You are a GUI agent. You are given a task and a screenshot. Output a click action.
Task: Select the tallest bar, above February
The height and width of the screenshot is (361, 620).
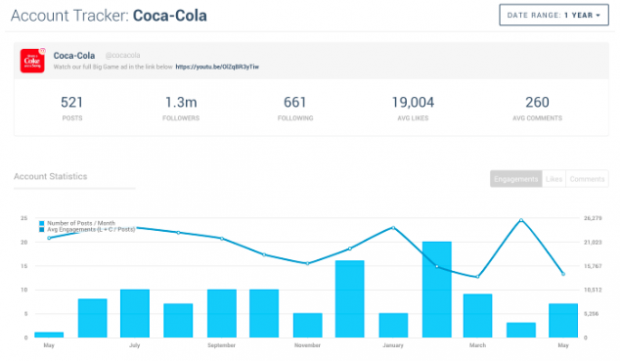point(437,289)
